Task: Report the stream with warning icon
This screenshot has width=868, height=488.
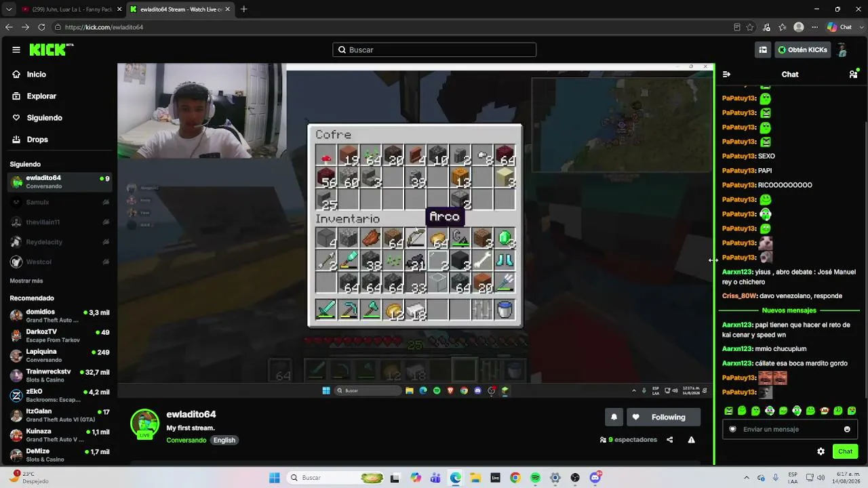Action: [691, 440]
